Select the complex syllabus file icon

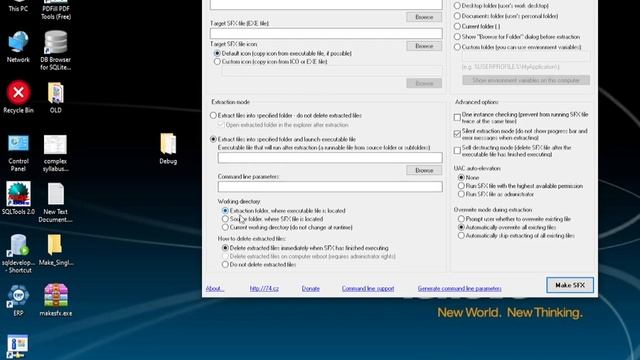[x=56, y=153]
